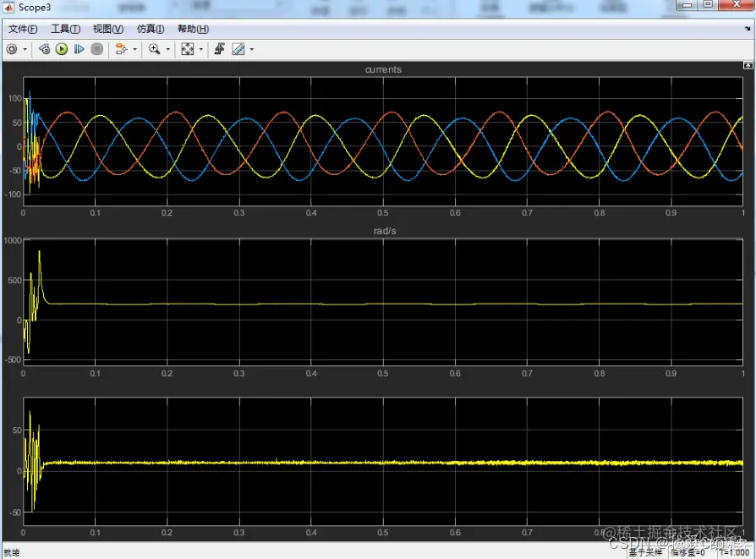The width and height of the screenshot is (756, 559).
Task: Open the 帮助(H) menu
Action: tap(193, 29)
